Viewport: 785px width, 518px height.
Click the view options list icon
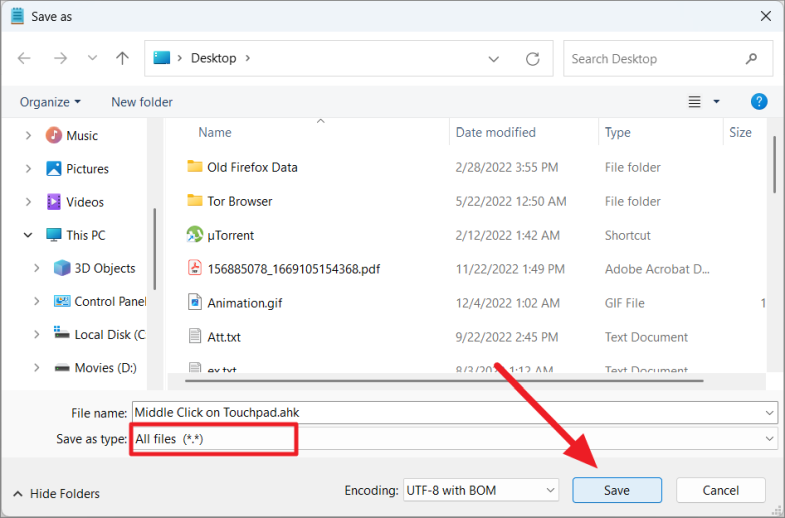pos(695,102)
